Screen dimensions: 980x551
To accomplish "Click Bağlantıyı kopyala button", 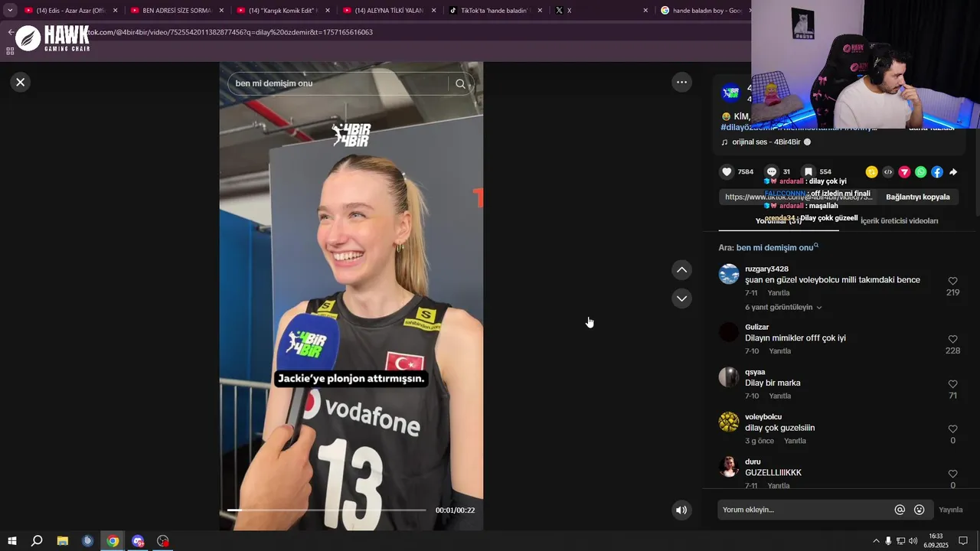I will [917, 197].
